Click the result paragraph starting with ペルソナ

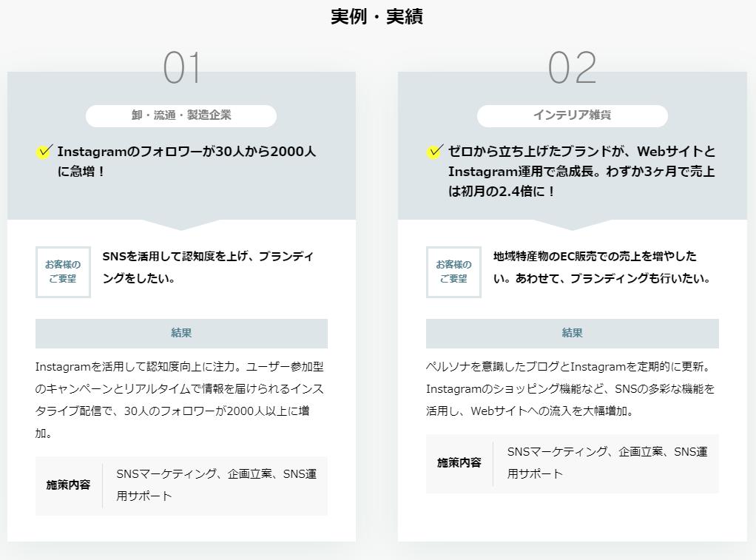click(570, 388)
